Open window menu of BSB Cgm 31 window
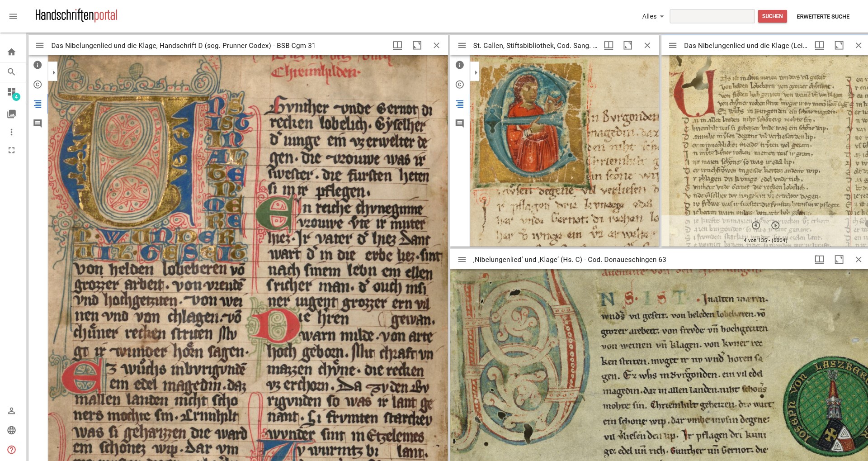The image size is (868, 461). (40, 45)
